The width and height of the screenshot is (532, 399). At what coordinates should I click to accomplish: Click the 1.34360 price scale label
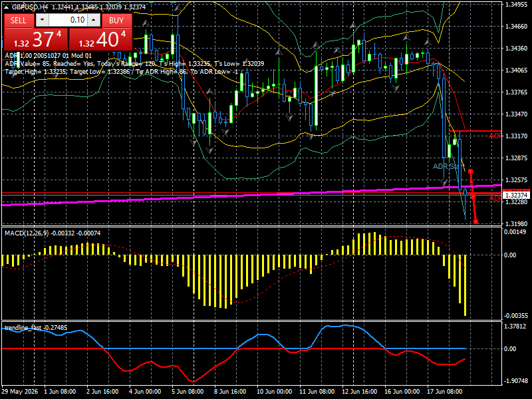coord(517,48)
